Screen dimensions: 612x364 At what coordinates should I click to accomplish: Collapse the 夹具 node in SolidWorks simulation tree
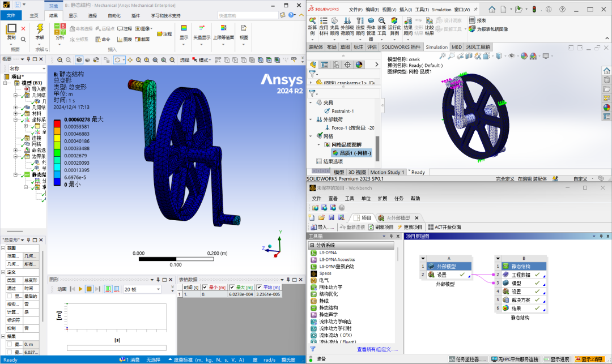pyautogui.click(x=311, y=102)
